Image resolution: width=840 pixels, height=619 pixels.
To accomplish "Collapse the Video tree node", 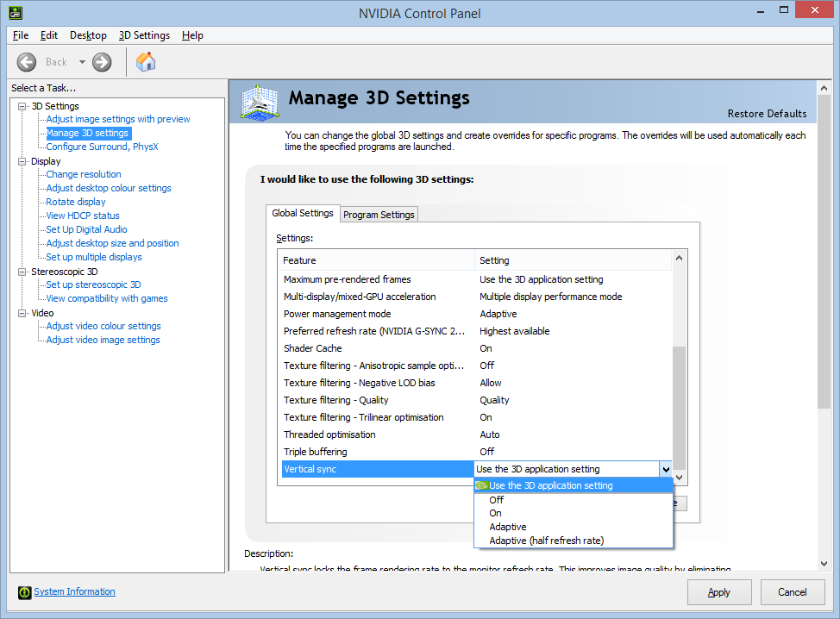I will pyautogui.click(x=22, y=313).
